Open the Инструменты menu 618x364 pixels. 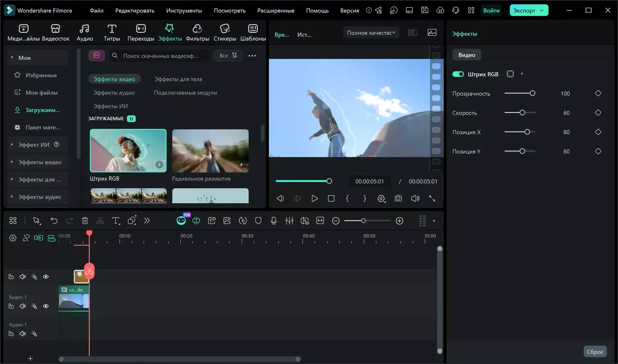point(184,11)
